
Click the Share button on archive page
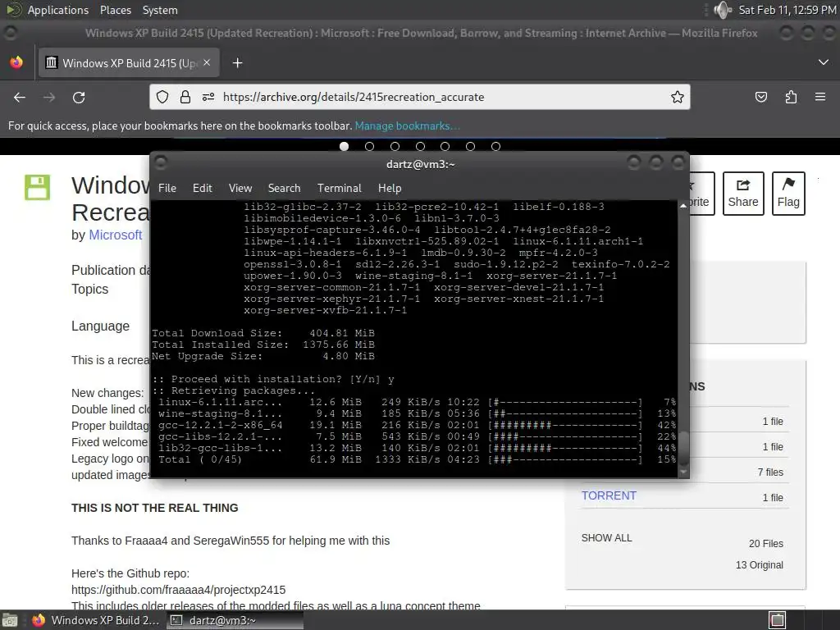click(743, 194)
